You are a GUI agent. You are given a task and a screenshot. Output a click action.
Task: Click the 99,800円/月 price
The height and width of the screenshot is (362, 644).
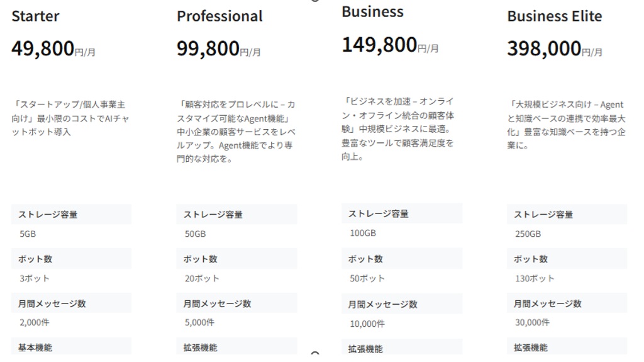tap(218, 48)
